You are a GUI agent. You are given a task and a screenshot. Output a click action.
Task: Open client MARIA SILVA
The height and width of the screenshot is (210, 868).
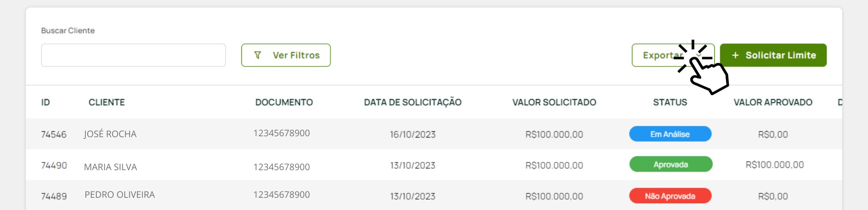(x=110, y=167)
